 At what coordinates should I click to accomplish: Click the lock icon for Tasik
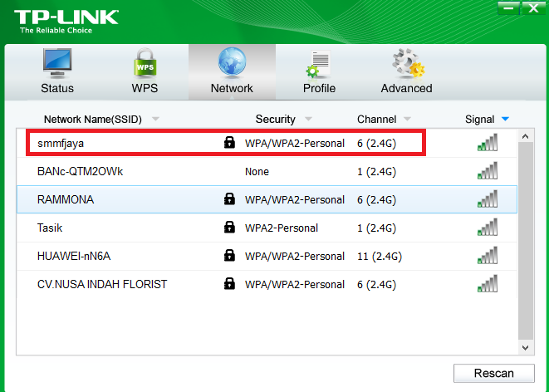tap(229, 228)
